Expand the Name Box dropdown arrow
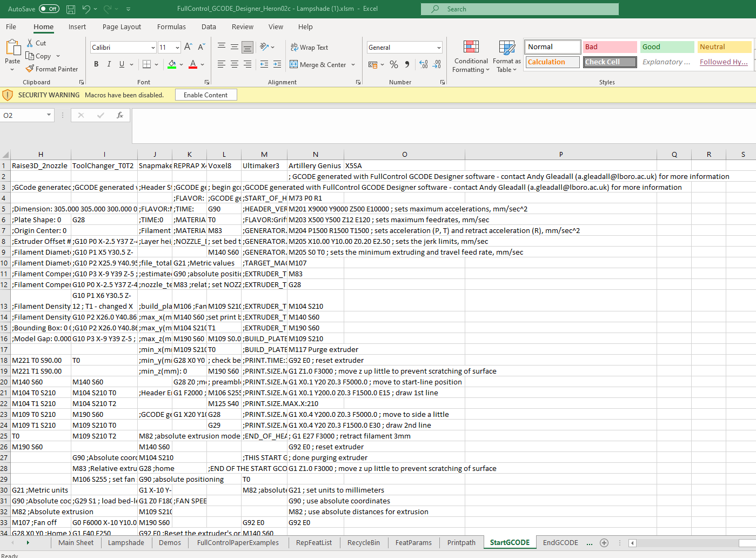Screen dimensions: 756x558 49,115
